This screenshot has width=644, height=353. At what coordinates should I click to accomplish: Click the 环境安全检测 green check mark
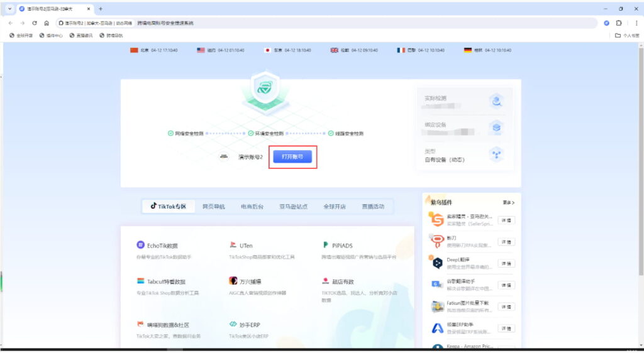point(251,134)
